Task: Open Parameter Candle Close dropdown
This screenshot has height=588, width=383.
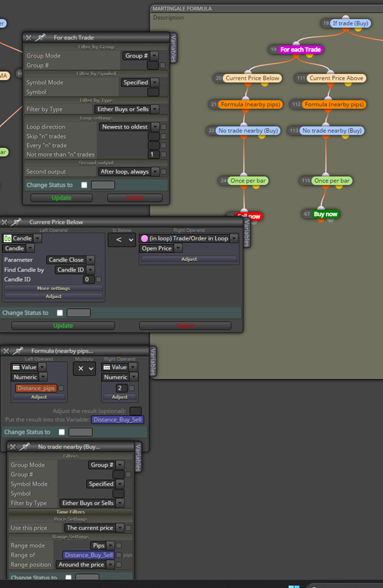Action: point(70,259)
